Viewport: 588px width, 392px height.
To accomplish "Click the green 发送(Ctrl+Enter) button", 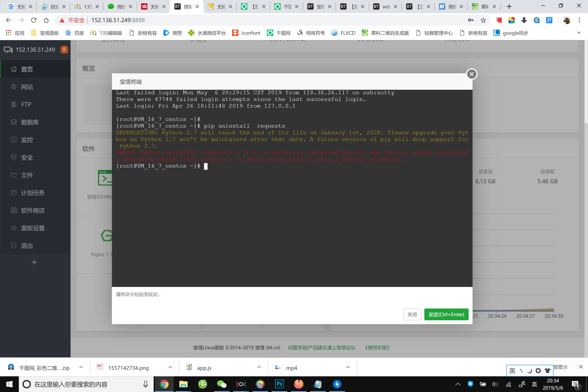I will tap(446, 314).
